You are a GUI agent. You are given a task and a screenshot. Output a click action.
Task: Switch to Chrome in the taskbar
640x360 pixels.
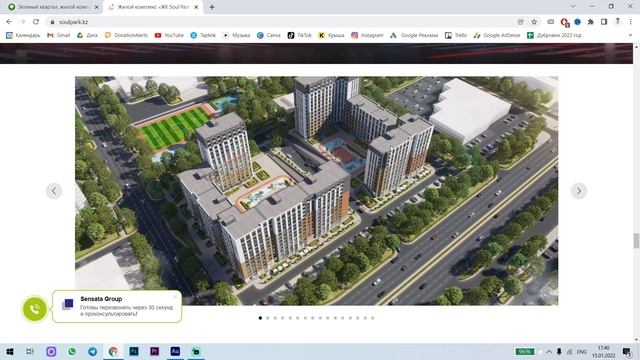[x=113, y=351]
